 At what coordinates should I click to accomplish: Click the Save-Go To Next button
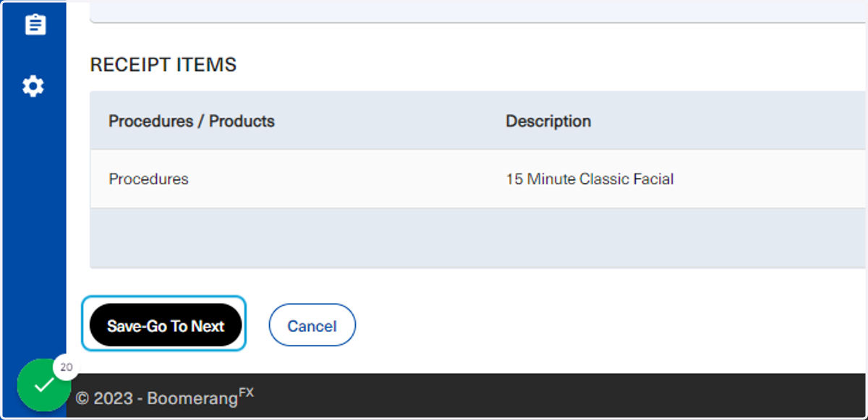tap(166, 326)
